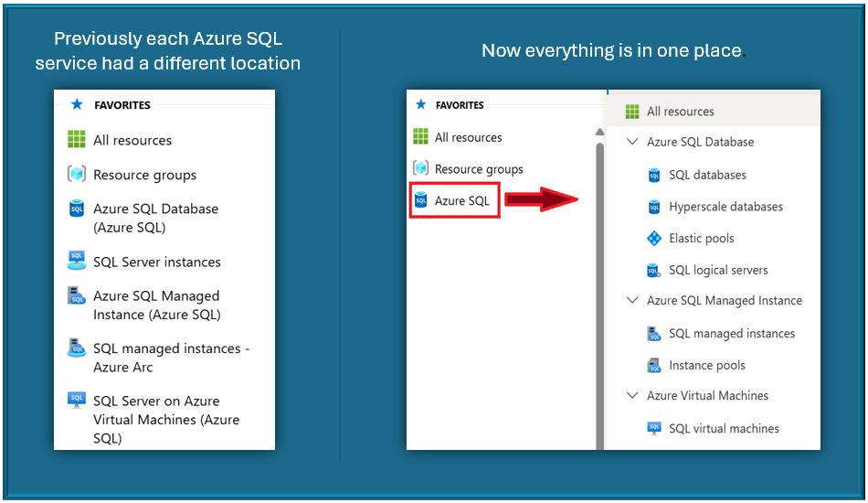Image resolution: width=868 pixels, height=503 pixels.
Task: Collapse the Azure Virtual Machines section
Action: 632,396
